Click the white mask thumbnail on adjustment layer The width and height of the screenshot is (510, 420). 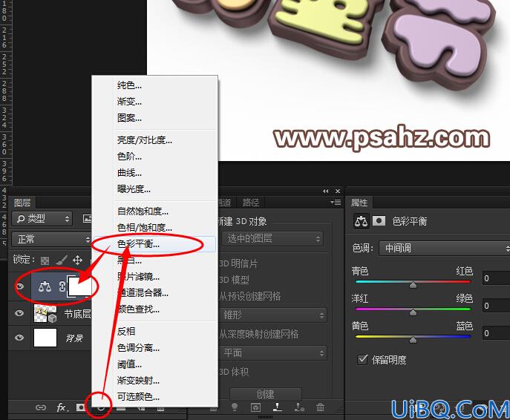[x=79, y=286]
